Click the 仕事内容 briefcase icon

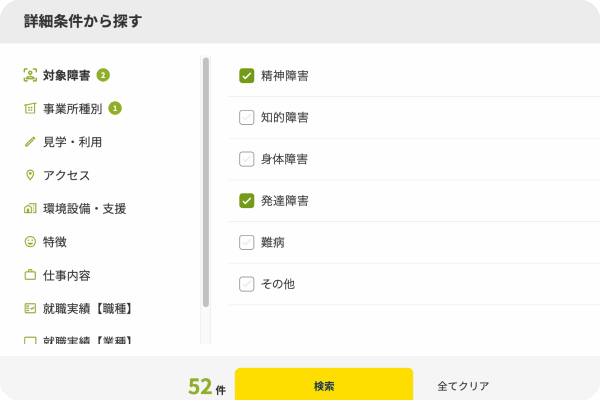click(30, 275)
